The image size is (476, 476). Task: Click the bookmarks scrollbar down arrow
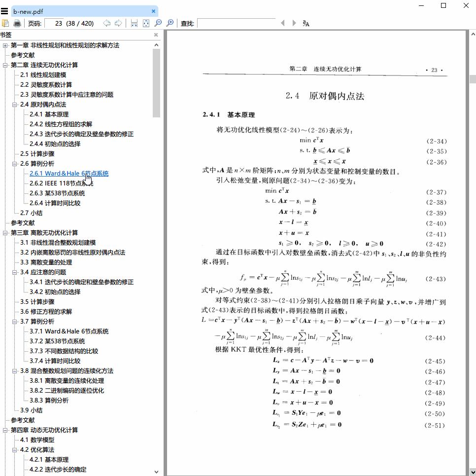(156, 472)
